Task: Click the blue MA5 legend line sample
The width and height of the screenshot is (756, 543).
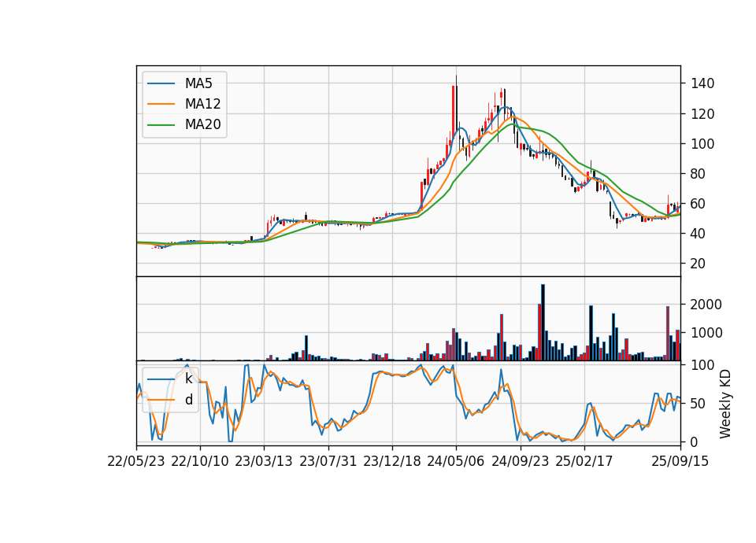Action: tap(161, 84)
